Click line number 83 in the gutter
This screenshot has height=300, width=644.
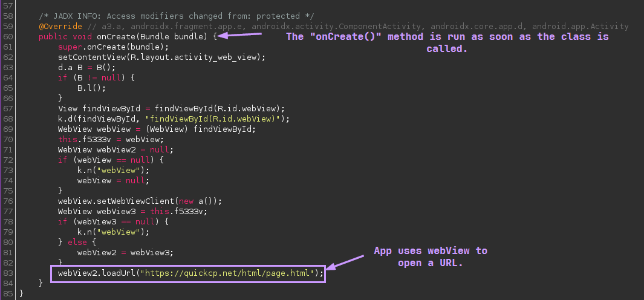pyautogui.click(x=8, y=273)
